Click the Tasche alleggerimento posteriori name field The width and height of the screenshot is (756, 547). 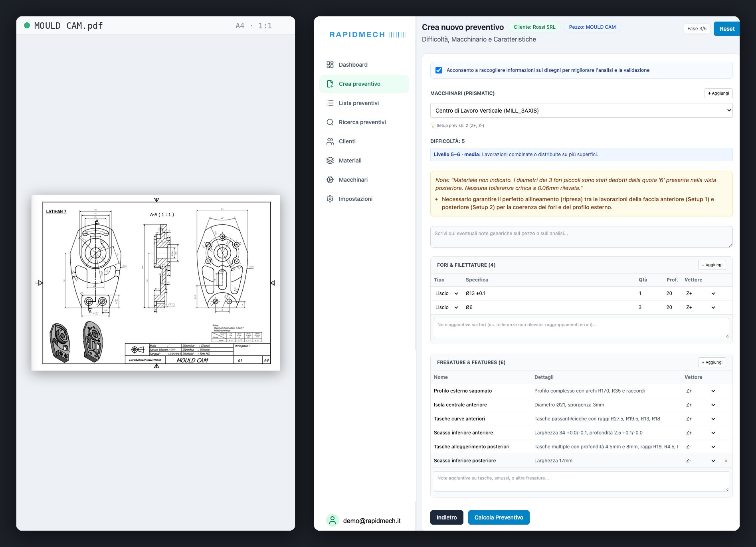(x=481, y=447)
